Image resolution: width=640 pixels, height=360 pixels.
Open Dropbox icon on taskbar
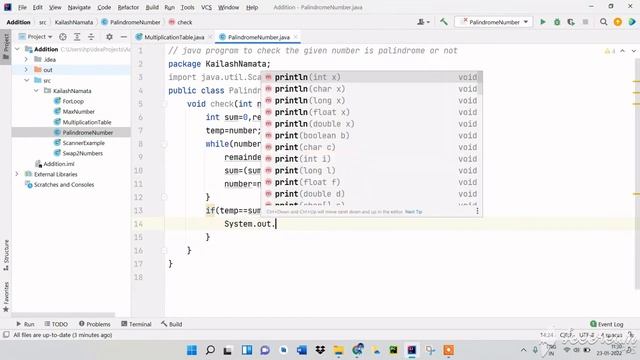point(320,350)
